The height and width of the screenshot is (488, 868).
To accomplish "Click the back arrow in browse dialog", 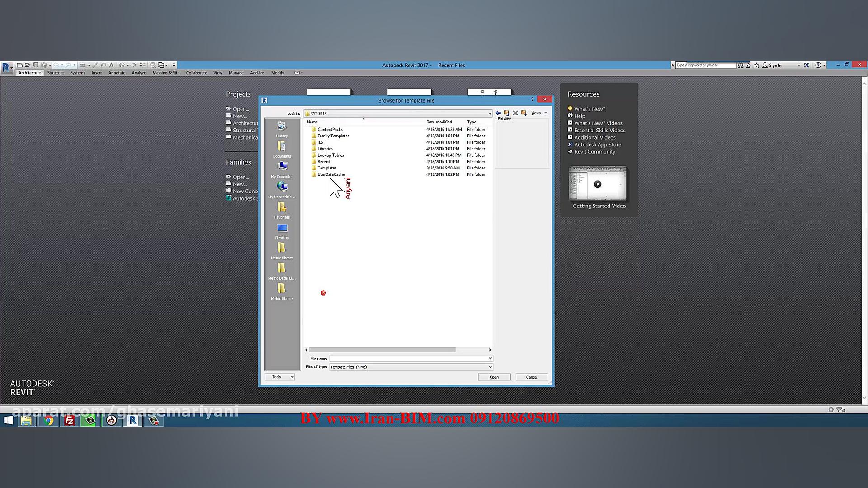I will click(x=498, y=113).
